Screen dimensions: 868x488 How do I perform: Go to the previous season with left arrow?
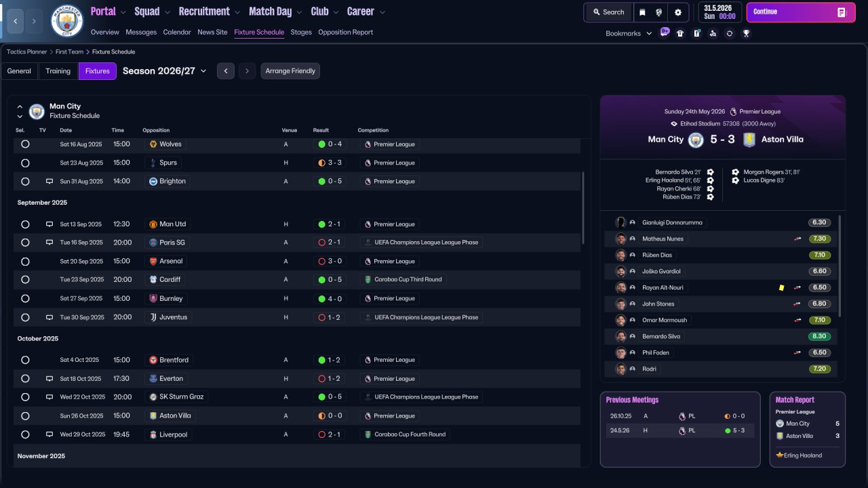coord(226,71)
